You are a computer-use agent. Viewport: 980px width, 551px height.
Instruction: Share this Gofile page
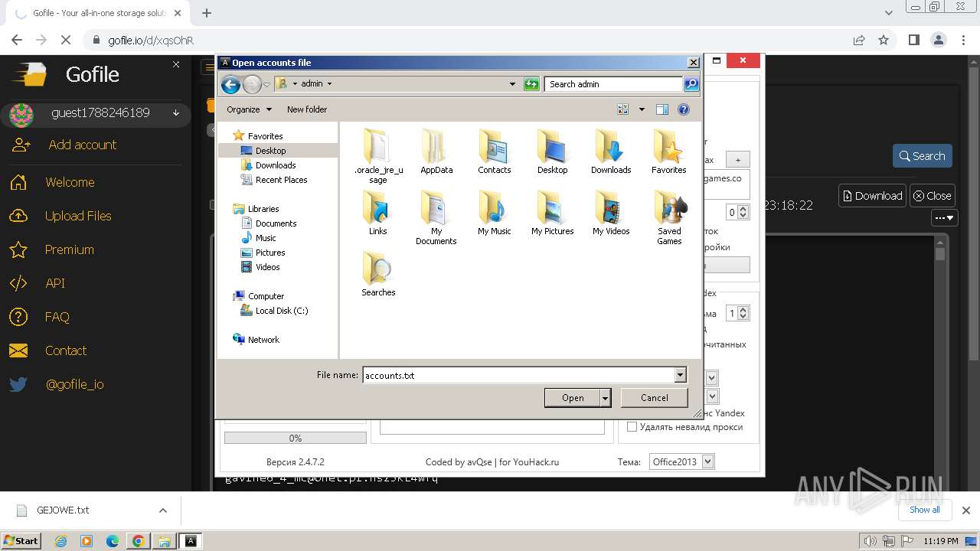pos(859,40)
